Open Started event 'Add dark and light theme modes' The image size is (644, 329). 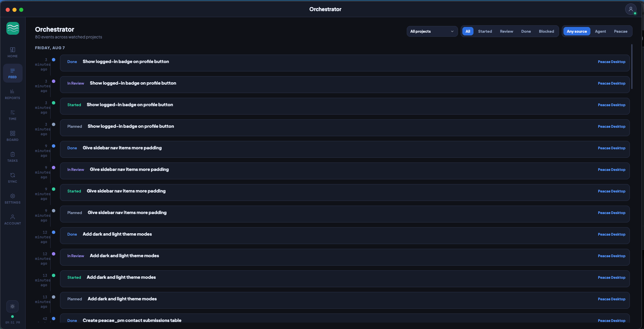coord(345,278)
